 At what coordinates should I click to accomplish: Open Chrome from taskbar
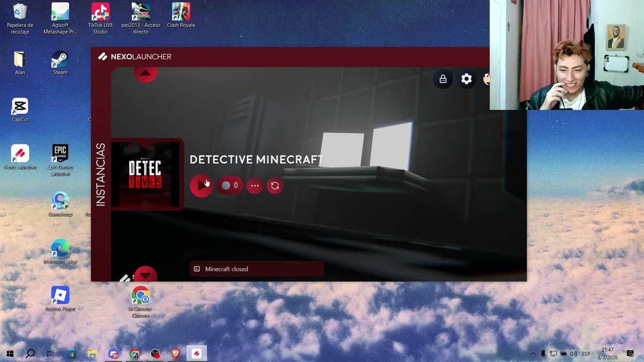(x=134, y=353)
